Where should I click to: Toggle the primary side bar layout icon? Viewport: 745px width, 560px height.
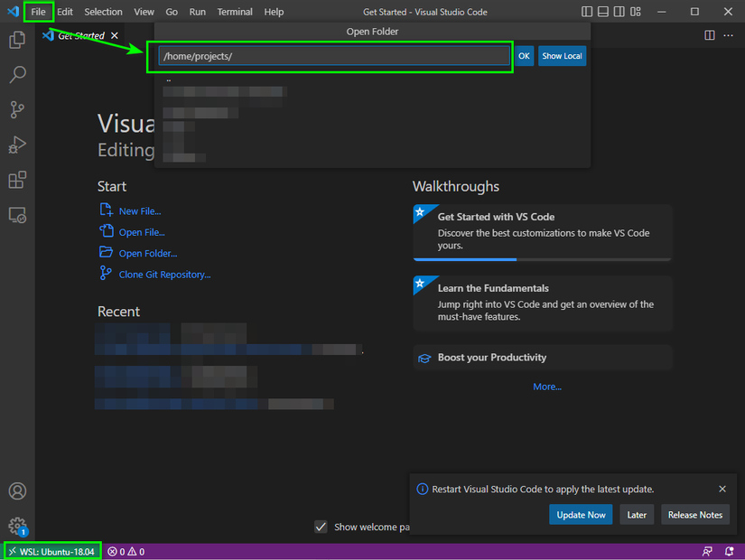pos(587,12)
